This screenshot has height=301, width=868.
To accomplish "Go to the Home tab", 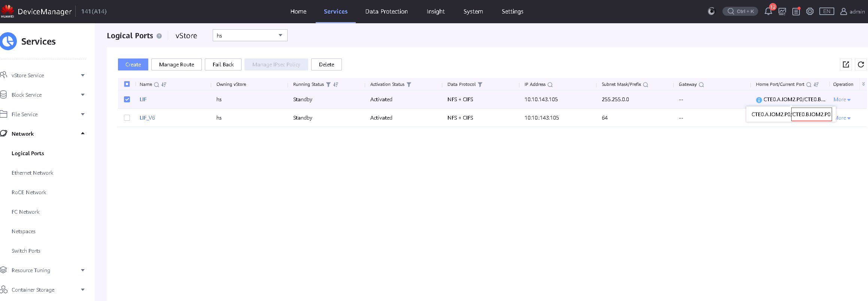I will click(x=298, y=12).
